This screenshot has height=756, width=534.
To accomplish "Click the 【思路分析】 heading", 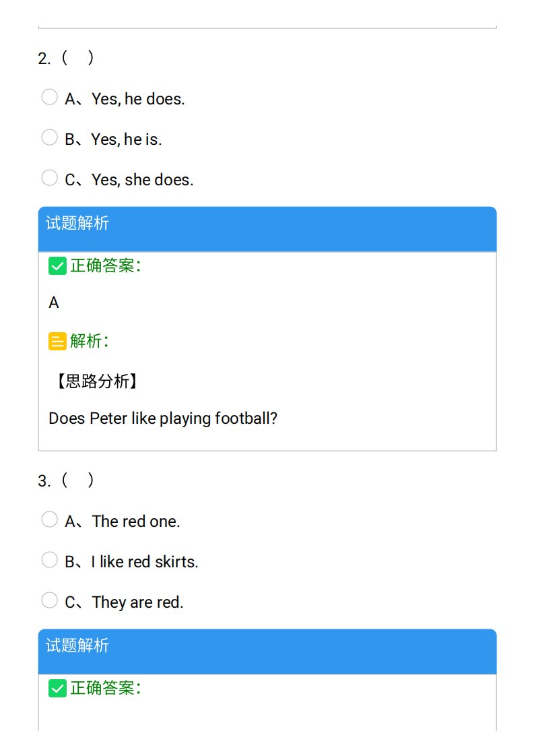I will click(x=98, y=381).
